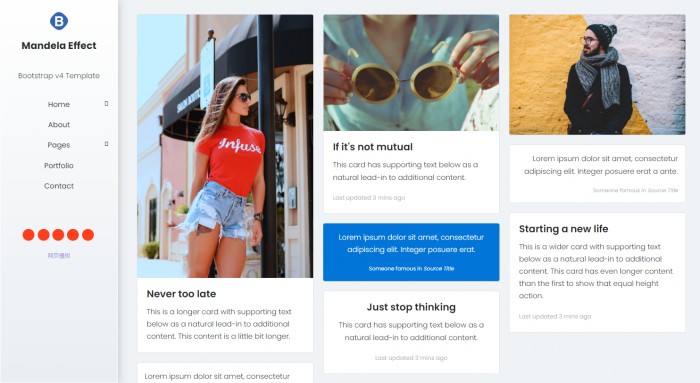Click the fifth red social circle icon
This screenshot has width=700, height=383.
(88, 235)
